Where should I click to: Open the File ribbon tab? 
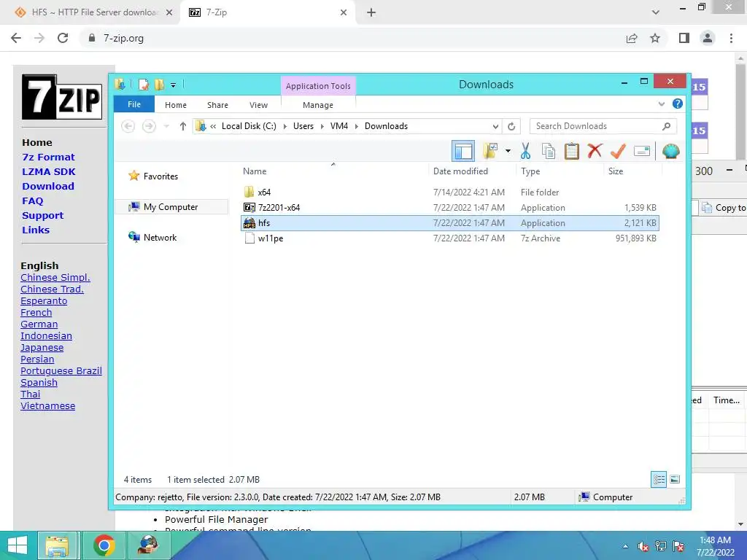(x=134, y=104)
